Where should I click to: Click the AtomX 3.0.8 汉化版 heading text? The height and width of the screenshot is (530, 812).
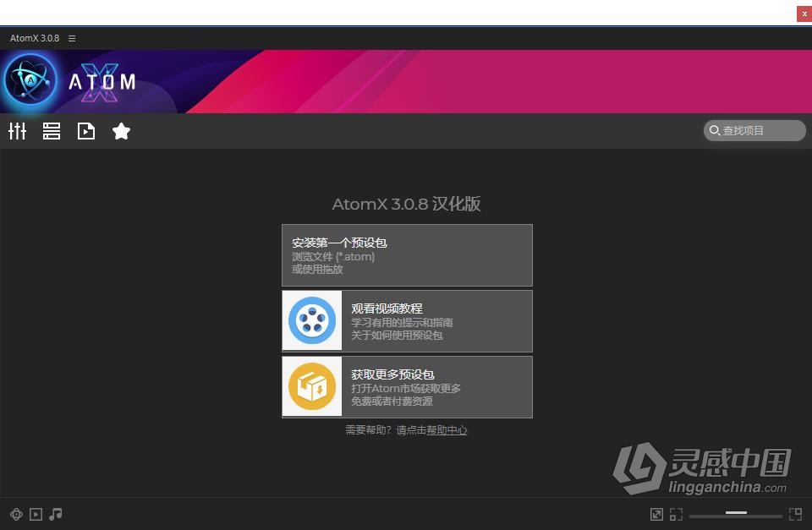[x=407, y=204]
